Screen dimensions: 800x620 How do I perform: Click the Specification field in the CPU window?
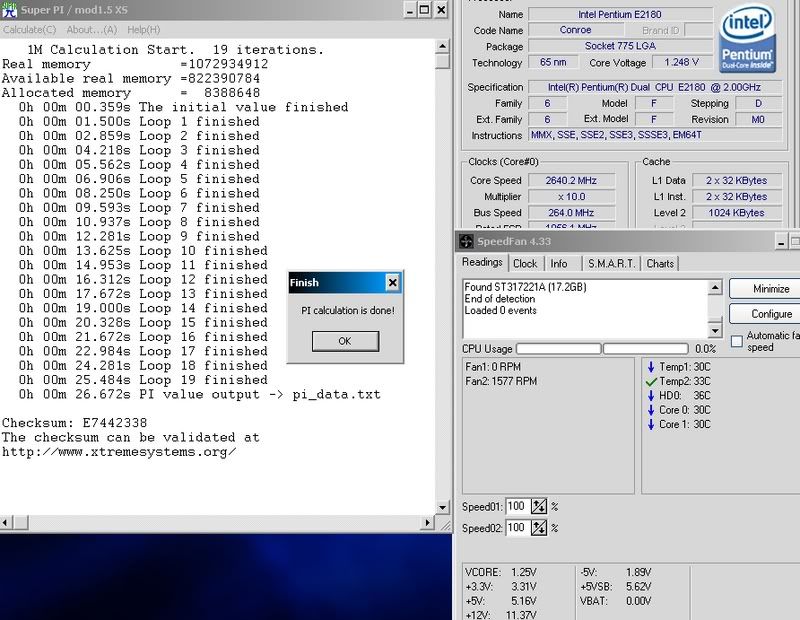pos(656,87)
